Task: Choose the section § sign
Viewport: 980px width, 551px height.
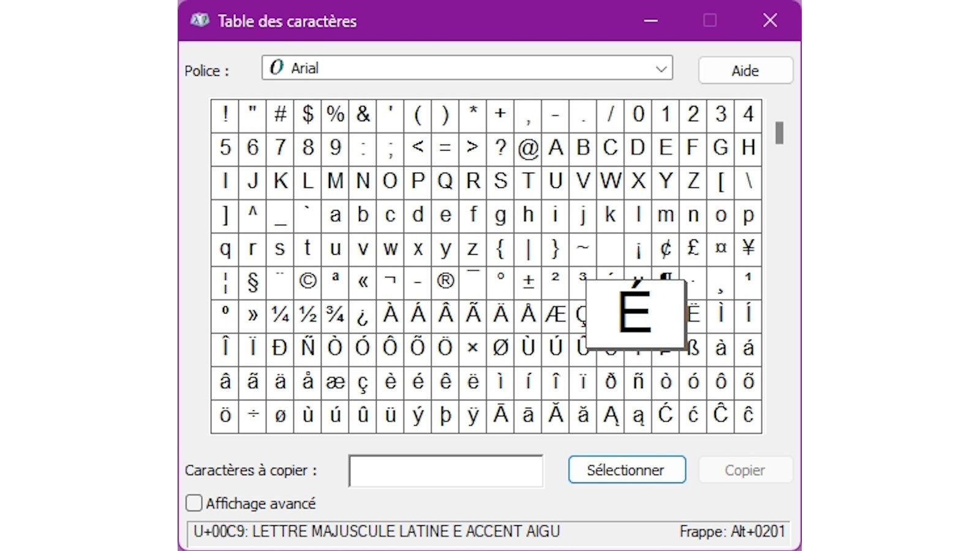Action: pos(252,281)
